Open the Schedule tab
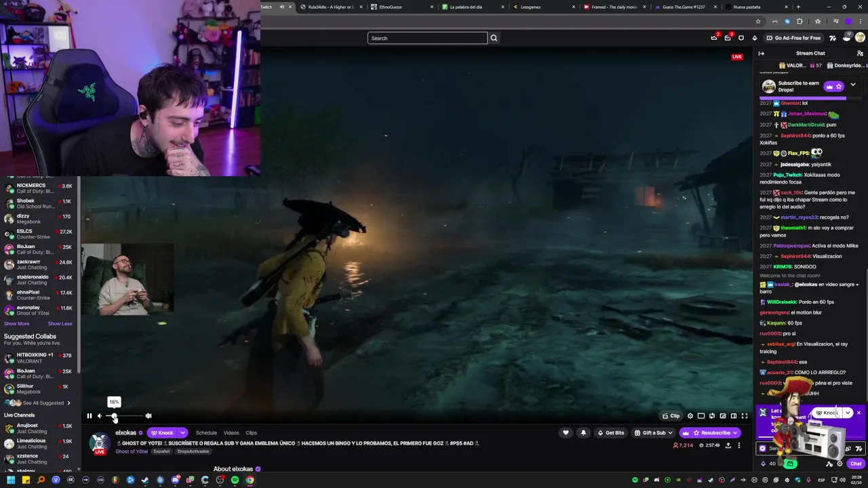 point(206,432)
